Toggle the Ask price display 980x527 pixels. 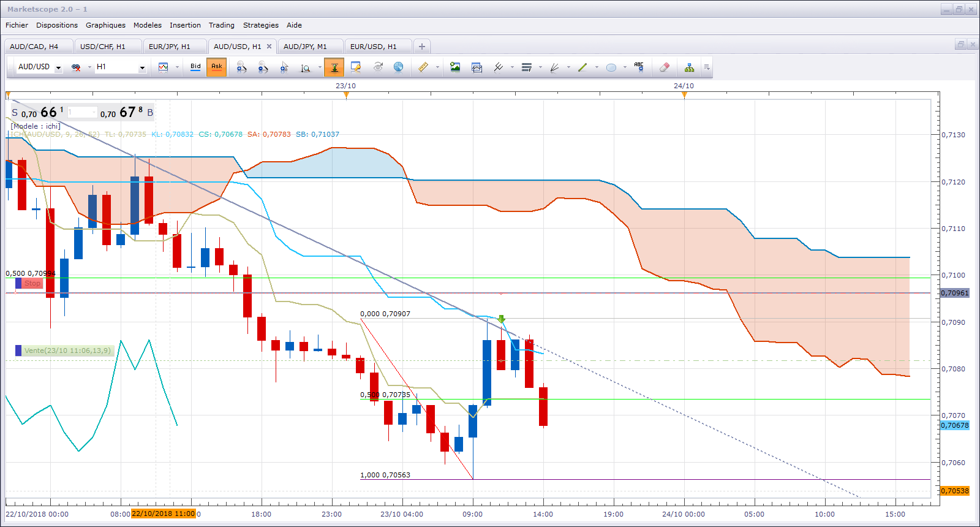click(x=217, y=67)
